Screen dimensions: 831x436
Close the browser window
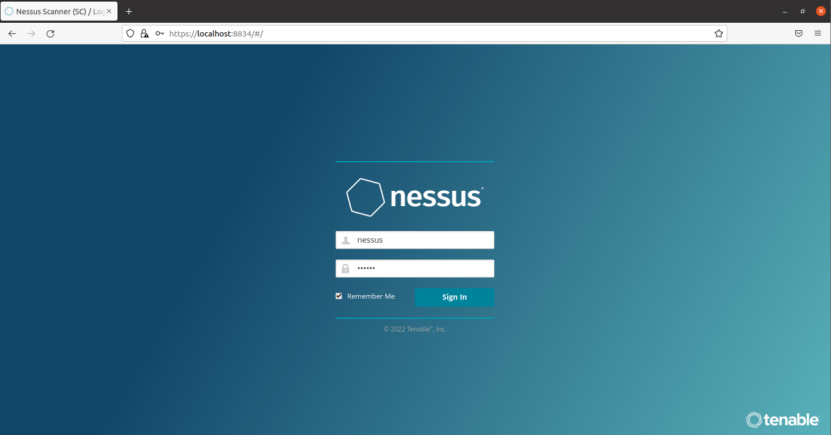tap(821, 11)
